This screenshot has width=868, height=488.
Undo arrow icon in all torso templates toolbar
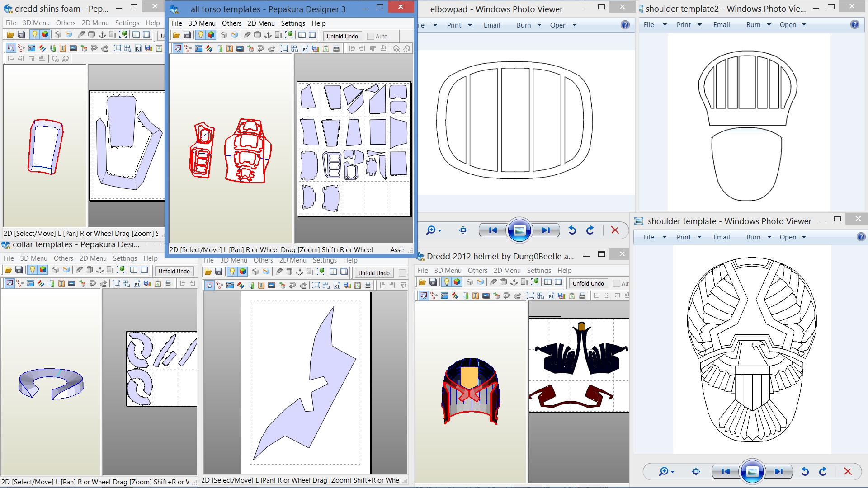pyautogui.click(x=261, y=48)
